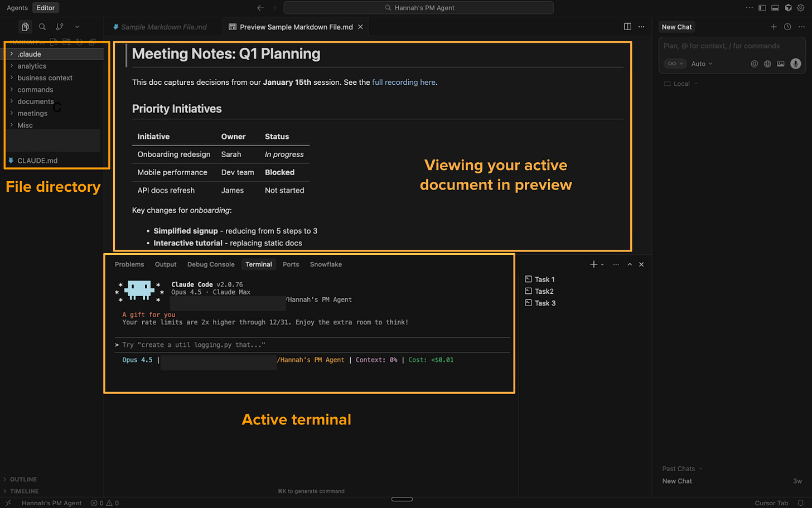Viewport: 812px width, 508px height.
Task: Open chat panel more options ellipsis
Action: 801,27
